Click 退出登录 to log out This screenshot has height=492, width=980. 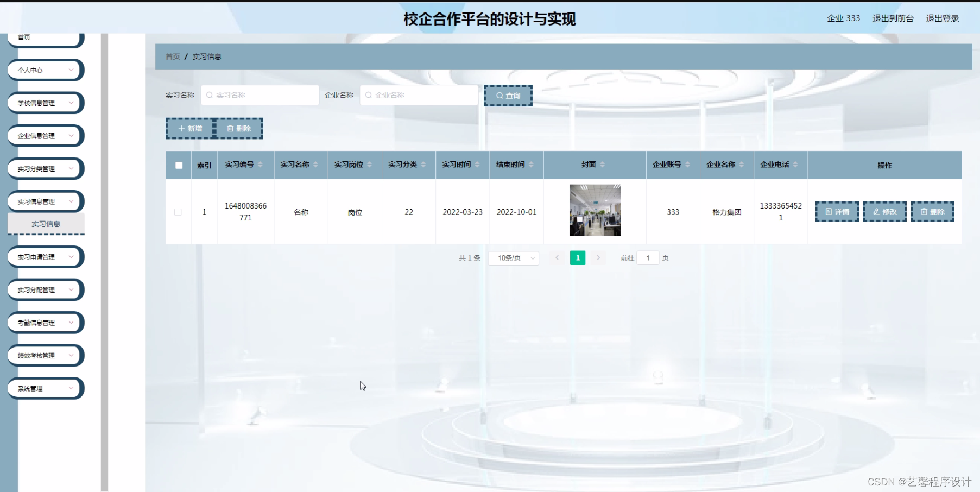click(942, 18)
